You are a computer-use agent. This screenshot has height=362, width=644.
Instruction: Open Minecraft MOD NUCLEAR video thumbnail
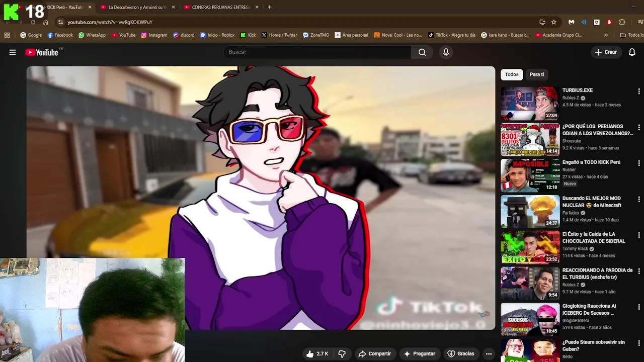pos(530,211)
